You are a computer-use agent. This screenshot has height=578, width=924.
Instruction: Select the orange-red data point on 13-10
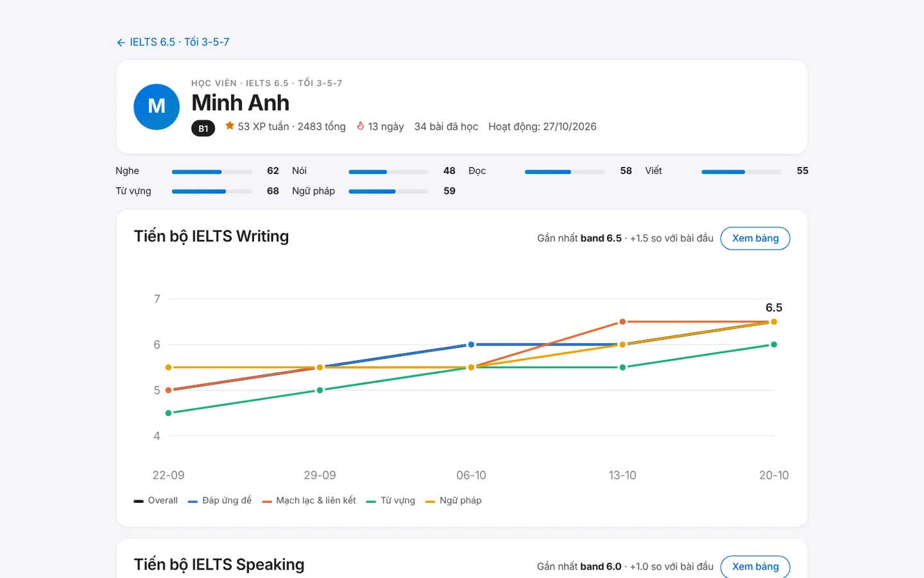[x=622, y=322]
